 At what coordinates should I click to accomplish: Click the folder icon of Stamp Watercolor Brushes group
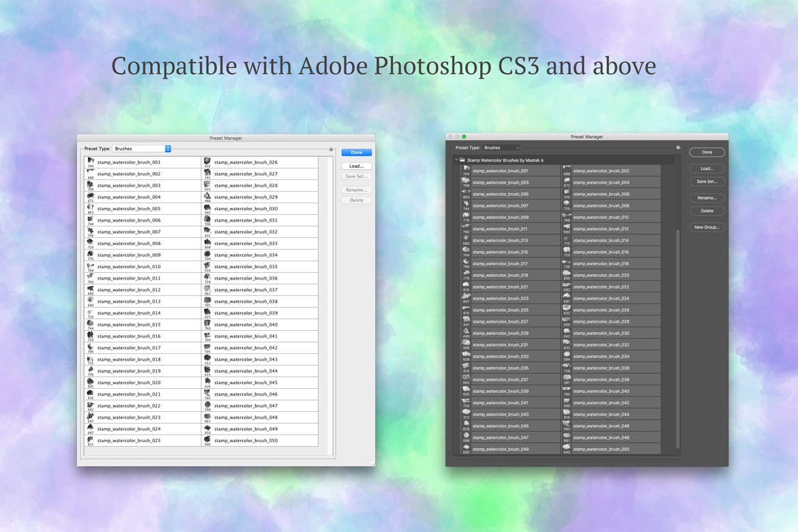[x=462, y=160]
